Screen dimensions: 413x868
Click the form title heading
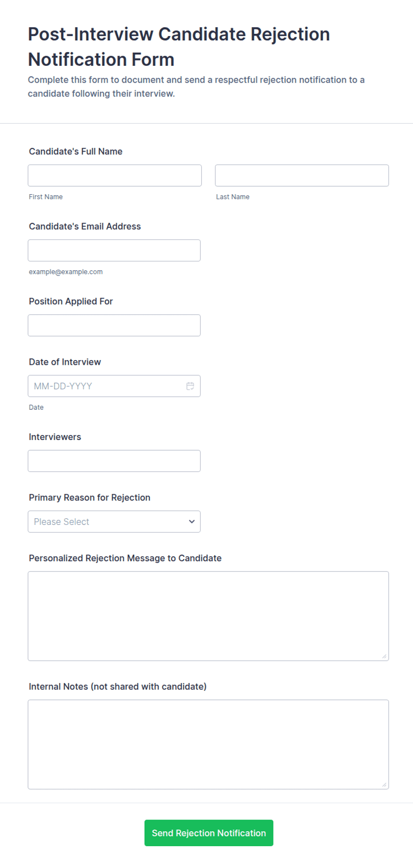pos(179,47)
